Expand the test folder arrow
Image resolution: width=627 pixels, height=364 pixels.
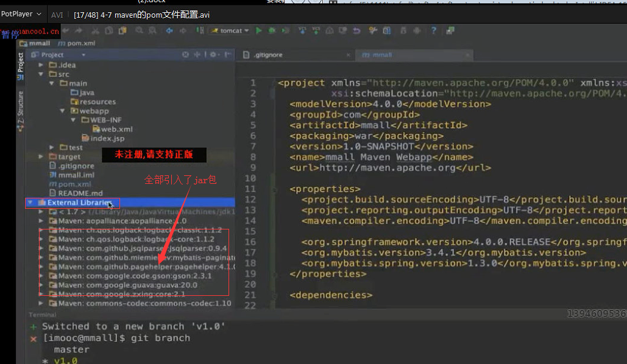point(52,147)
